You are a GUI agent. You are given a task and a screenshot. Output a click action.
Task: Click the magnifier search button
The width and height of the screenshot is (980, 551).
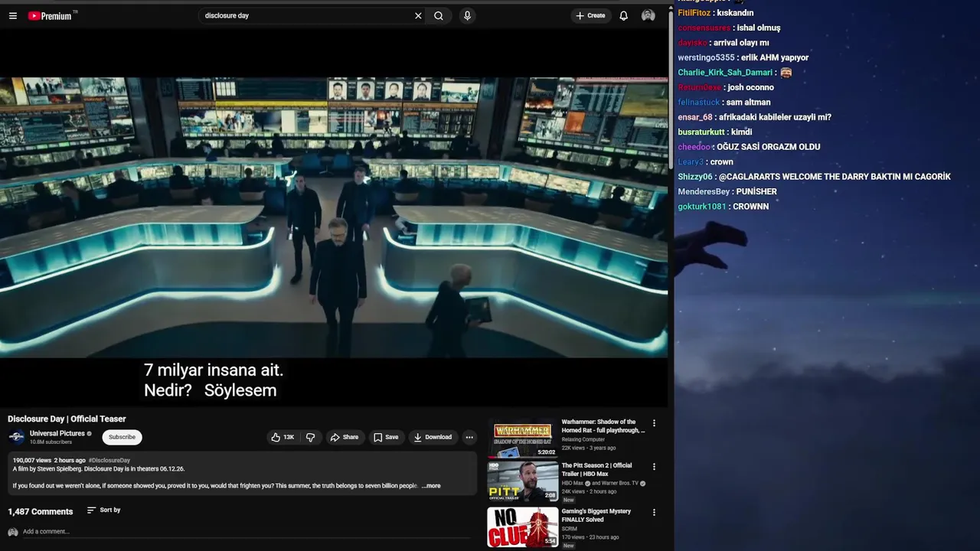click(x=439, y=15)
